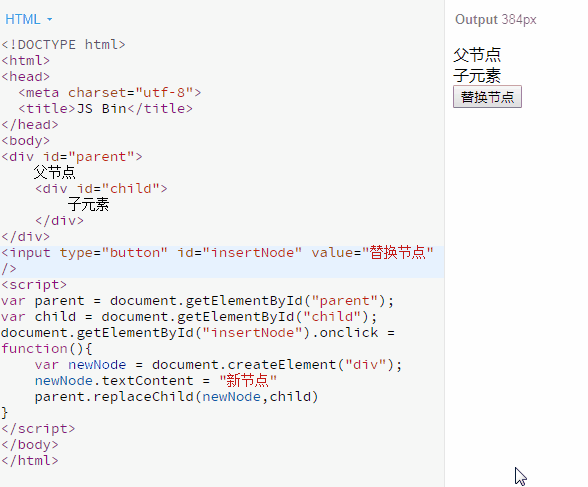Image resolution: width=588 pixels, height=487 pixels.
Task: Click the newNode.textContent assignment line
Action: 156,381
